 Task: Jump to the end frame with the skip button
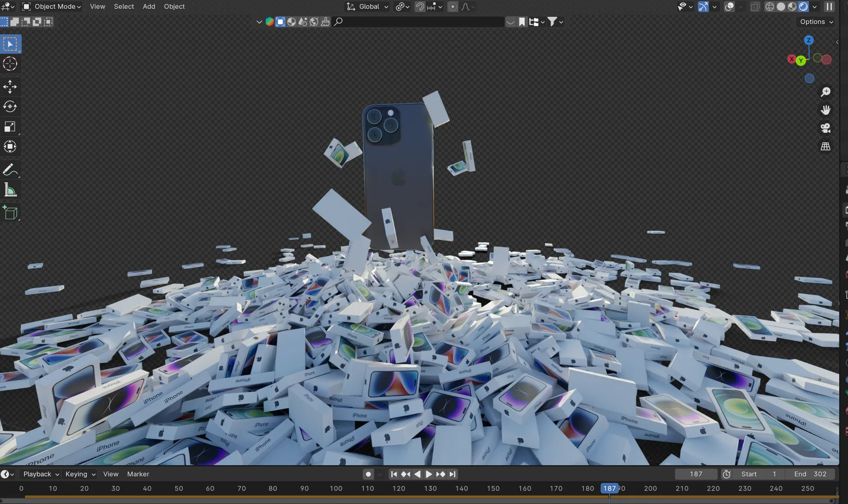point(453,474)
